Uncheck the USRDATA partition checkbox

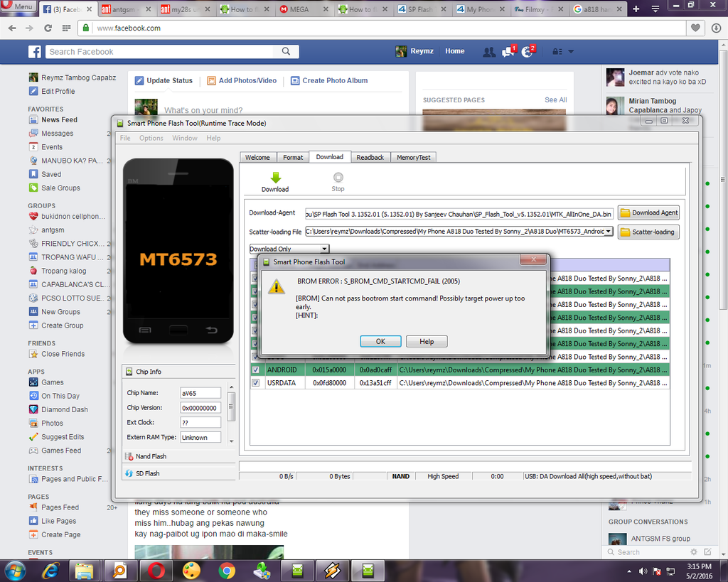tap(255, 383)
